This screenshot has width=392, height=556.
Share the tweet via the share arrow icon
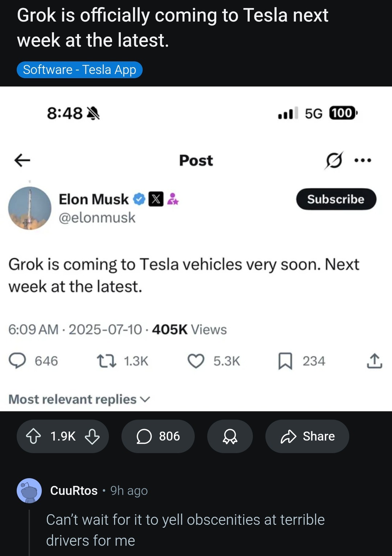(x=374, y=361)
